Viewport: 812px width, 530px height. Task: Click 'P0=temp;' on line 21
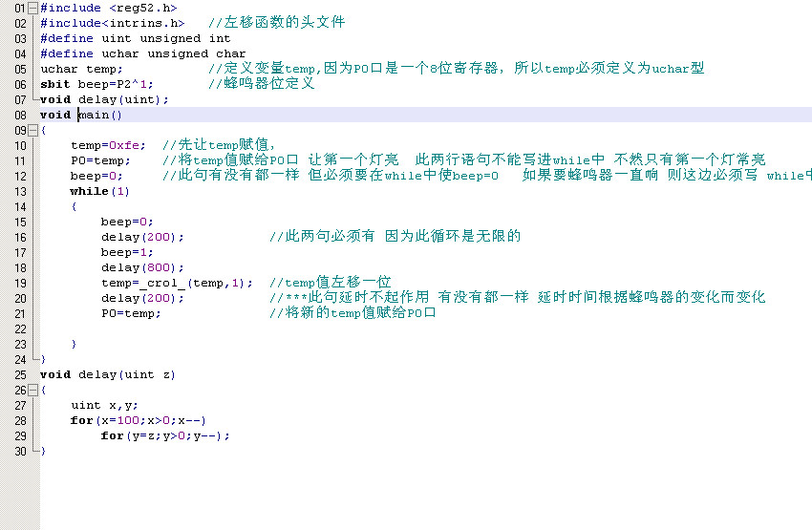point(131,313)
